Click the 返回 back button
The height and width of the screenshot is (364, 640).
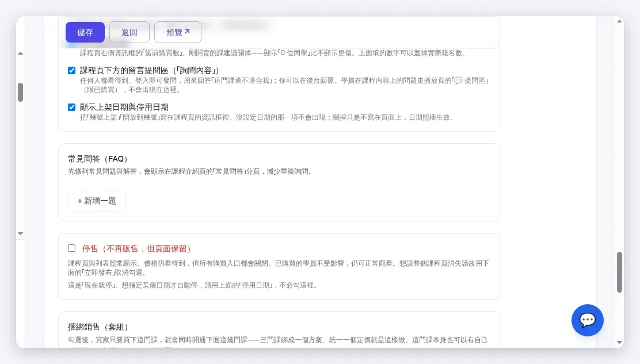pos(129,32)
